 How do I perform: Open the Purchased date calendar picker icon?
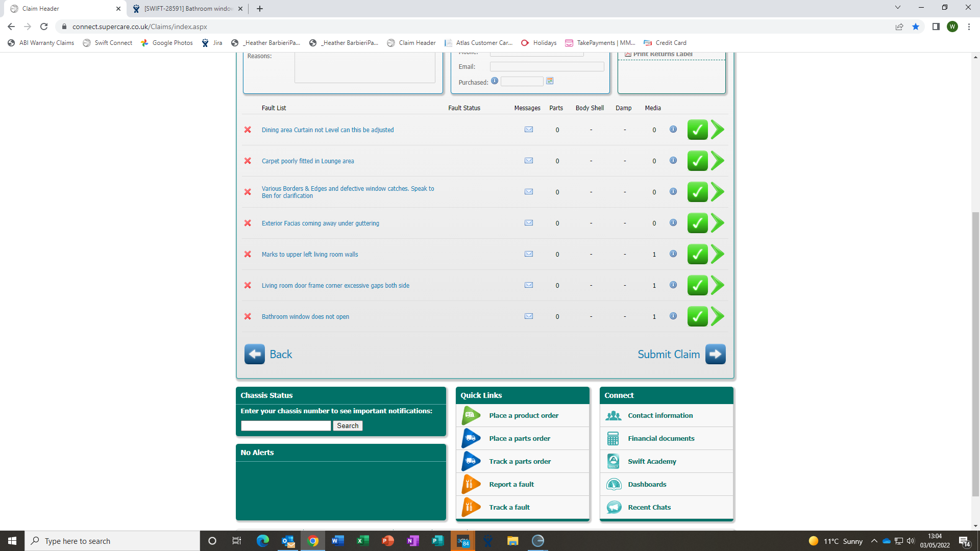tap(550, 81)
